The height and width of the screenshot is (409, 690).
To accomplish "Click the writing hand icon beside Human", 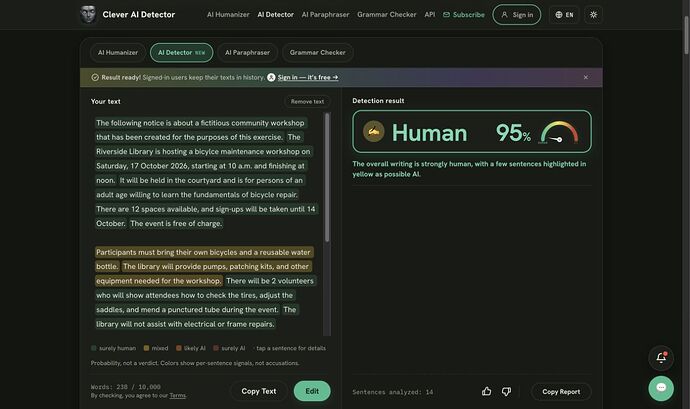I will tap(374, 132).
